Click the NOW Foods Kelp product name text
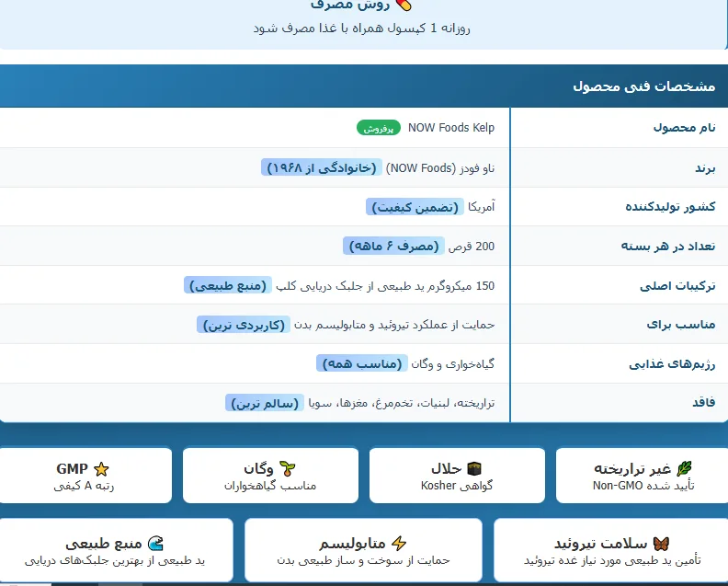 coord(451,128)
